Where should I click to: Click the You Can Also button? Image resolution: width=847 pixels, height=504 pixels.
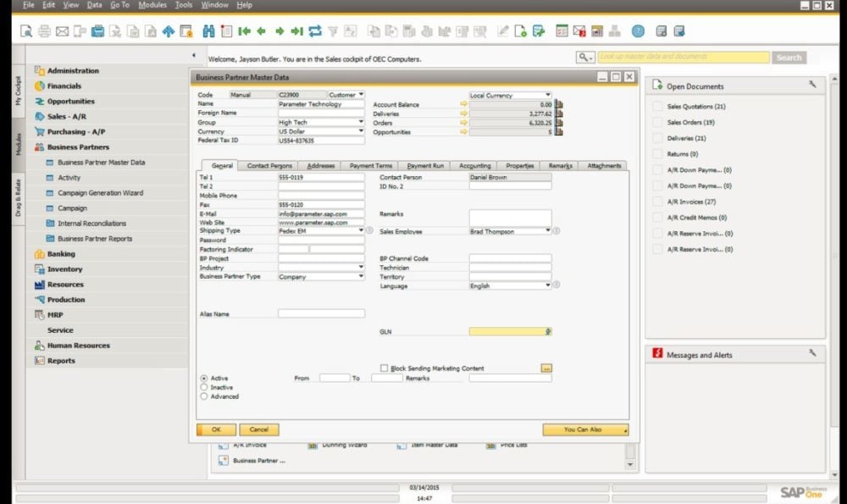click(584, 429)
